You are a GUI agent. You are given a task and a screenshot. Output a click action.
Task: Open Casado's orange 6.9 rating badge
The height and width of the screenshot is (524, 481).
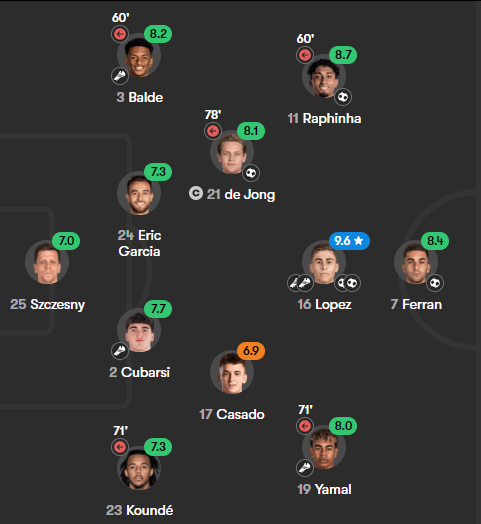251,351
